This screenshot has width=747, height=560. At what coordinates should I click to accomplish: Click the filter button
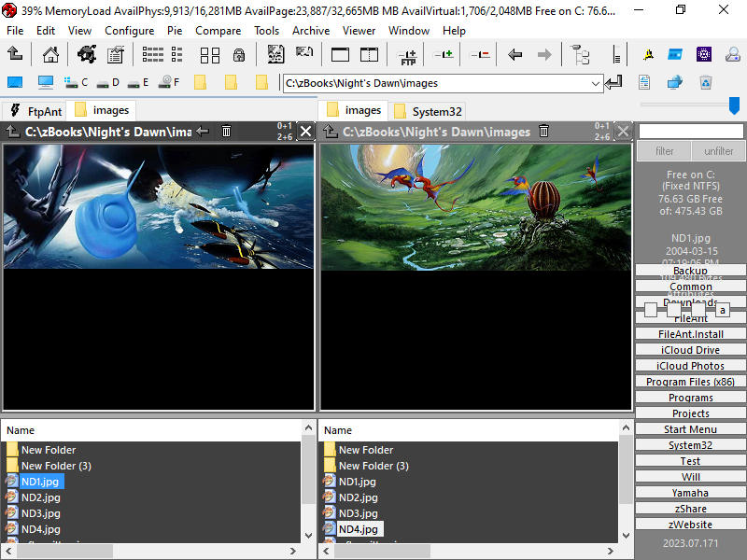664,151
